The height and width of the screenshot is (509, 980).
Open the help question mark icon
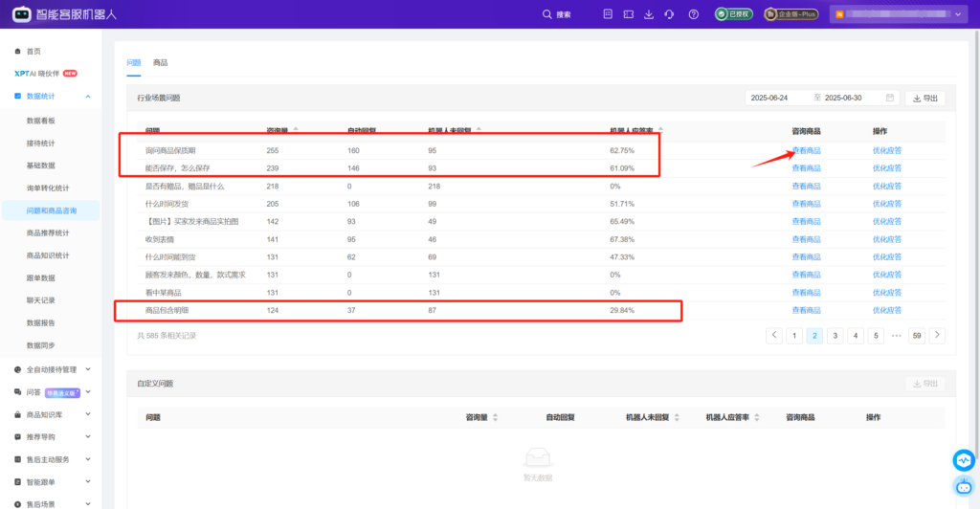click(693, 14)
